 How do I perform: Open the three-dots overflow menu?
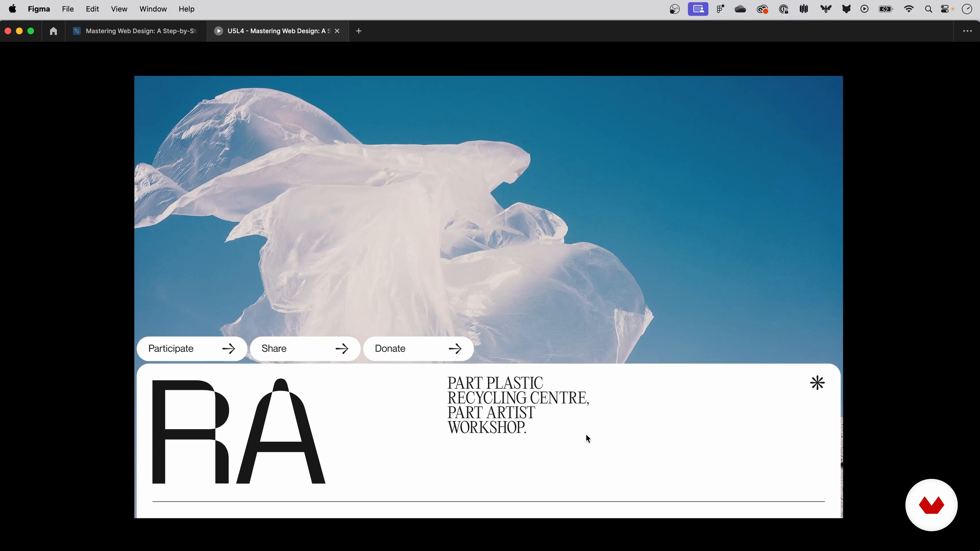[x=967, y=31]
